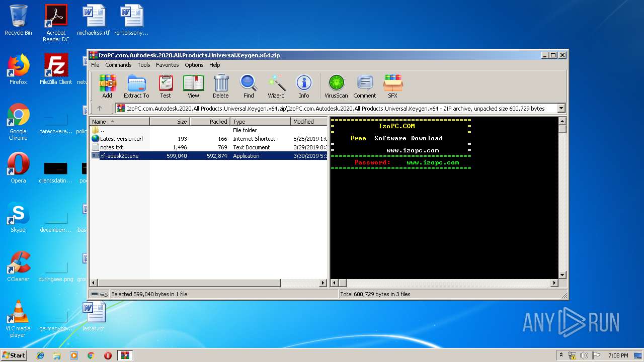Click the Start button
The width and height of the screenshot is (644, 362).
pyautogui.click(x=14, y=355)
